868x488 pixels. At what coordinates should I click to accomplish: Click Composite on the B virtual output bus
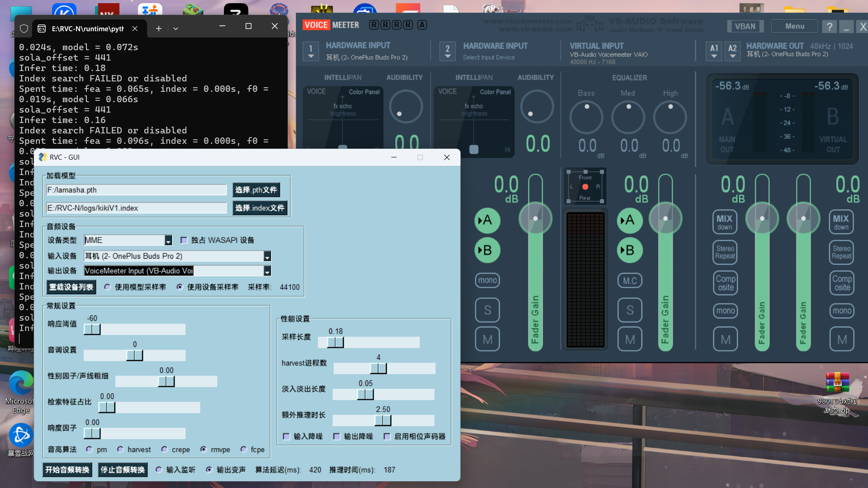842,283
